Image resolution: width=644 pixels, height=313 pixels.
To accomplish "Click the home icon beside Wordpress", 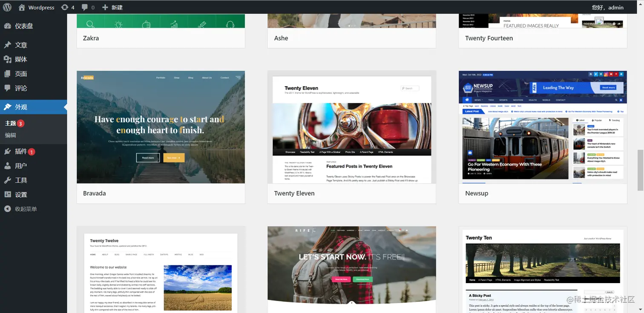I will (22, 7).
